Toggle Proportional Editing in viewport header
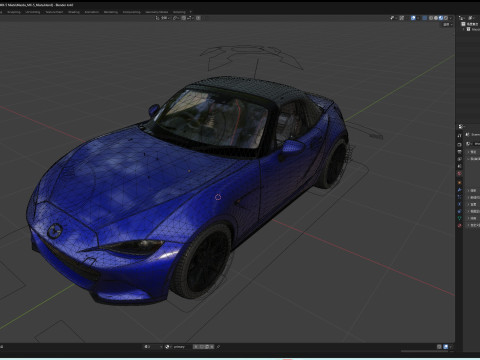The height and width of the screenshot is (360, 480). [198, 18]
